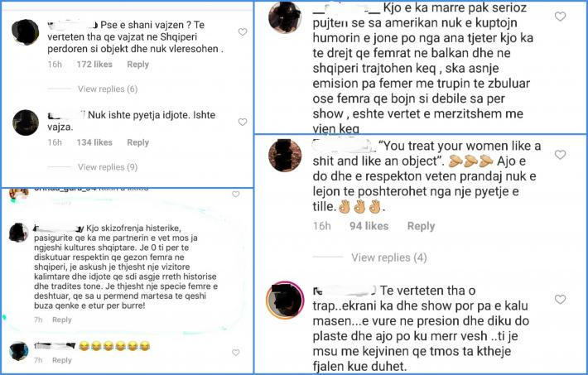Screen dimensions: 588x375
Task: Like the 'Pse e shani vajzen' comment heart
Action: [x=243, y=32]
